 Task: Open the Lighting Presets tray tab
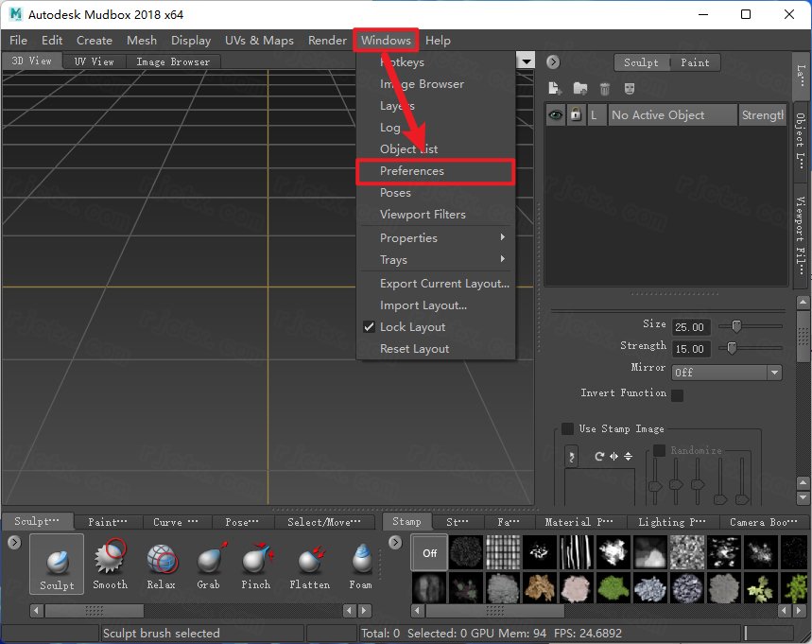pyautogui.click(x=671, y=522)
